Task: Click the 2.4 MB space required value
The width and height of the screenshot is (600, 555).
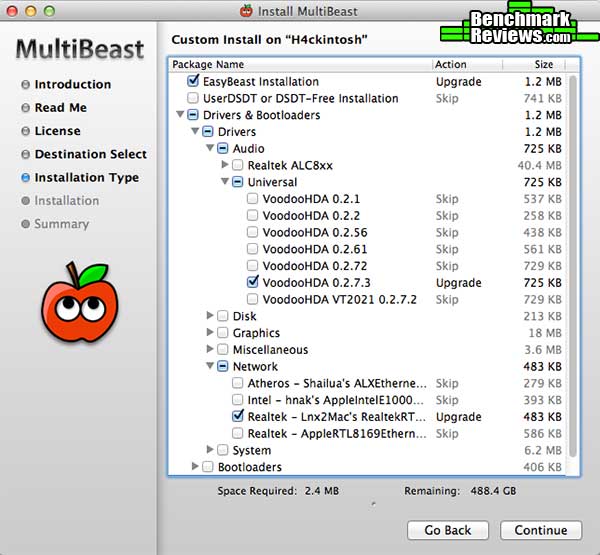Action: pos(322,491)
